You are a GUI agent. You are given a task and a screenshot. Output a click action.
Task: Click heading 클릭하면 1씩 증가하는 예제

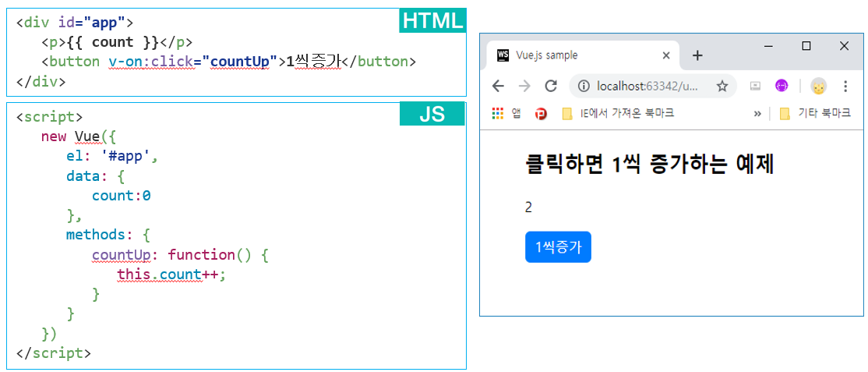(649, 164)
